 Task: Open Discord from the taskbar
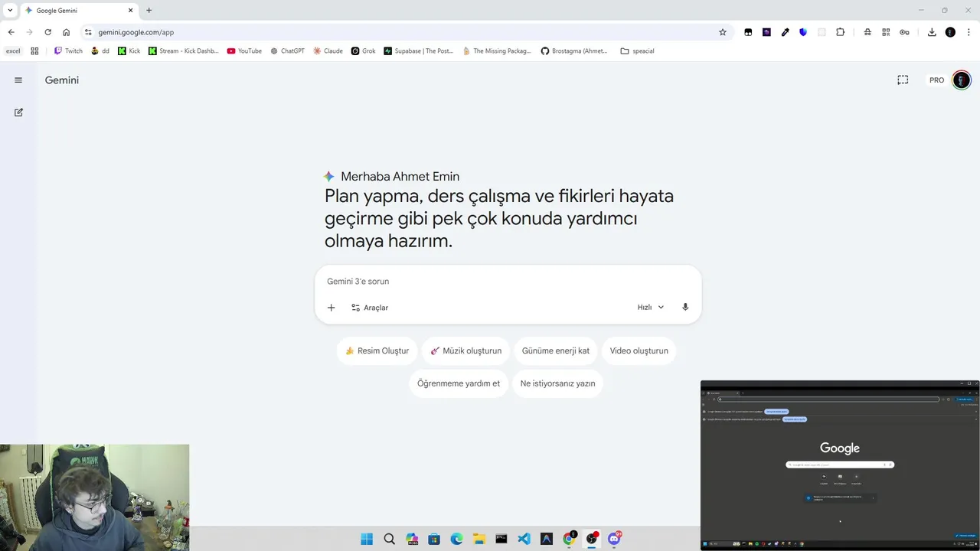pyautogui.click(x=614, y=539)
